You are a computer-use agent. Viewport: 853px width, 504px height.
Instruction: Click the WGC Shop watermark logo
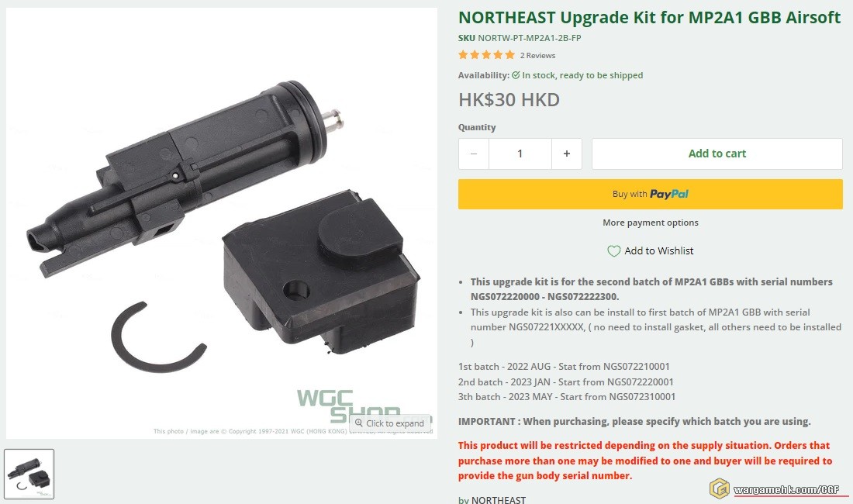(x=349, y=406)
